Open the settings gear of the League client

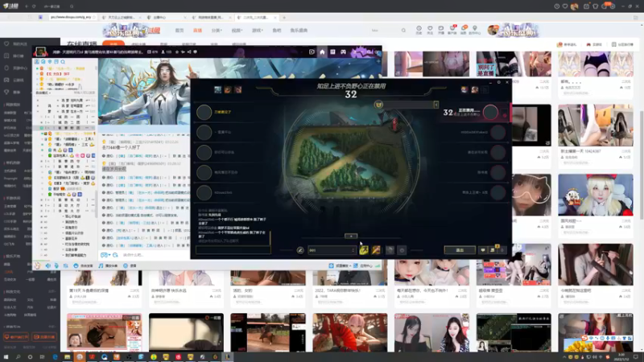point(499,82)
